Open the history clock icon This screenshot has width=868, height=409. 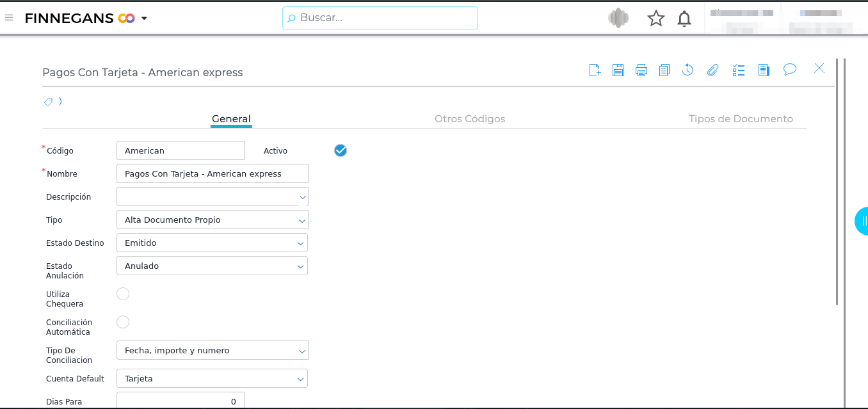[687, 70]
